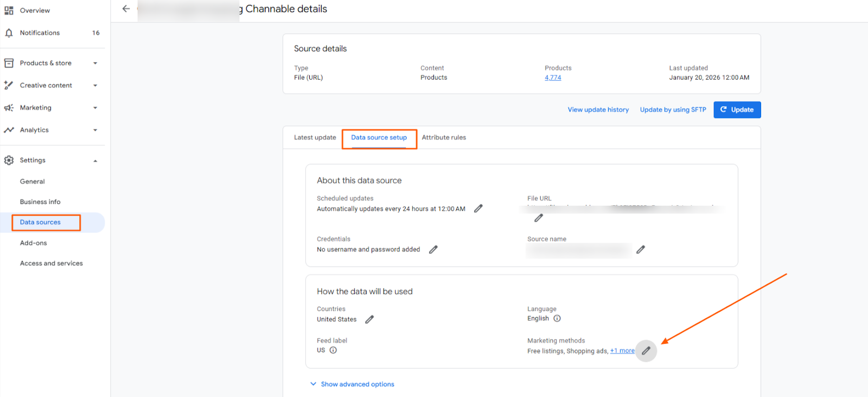The height and width of the screenshot is (397, 868).
Task: Edit the scheduled updates pencil icon
Action: click(478, 209)
